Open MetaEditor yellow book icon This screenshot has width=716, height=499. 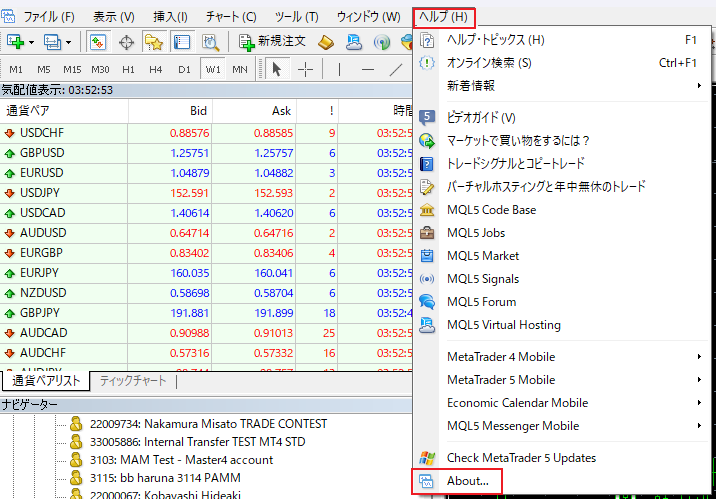326,42
